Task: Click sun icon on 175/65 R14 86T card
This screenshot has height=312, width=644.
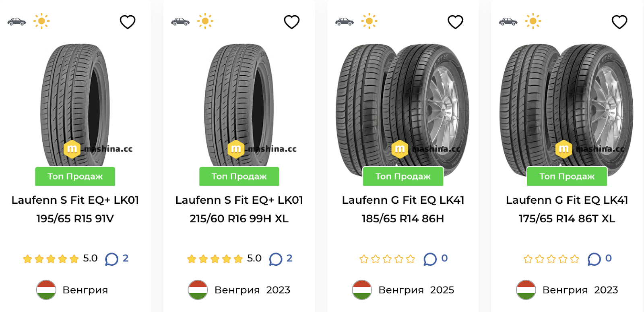Action: click(x=533, y=21)
